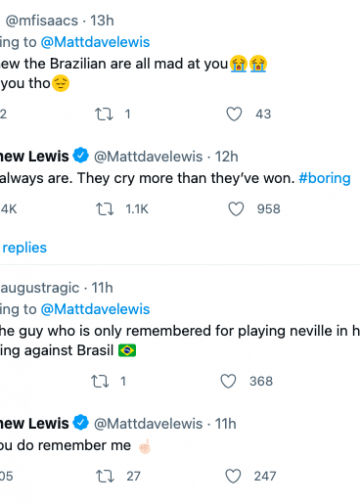This screenshot has height=504, width=360.
Task: View the verified badge on 11h Lewis tweet
Action: pos(81,423)
